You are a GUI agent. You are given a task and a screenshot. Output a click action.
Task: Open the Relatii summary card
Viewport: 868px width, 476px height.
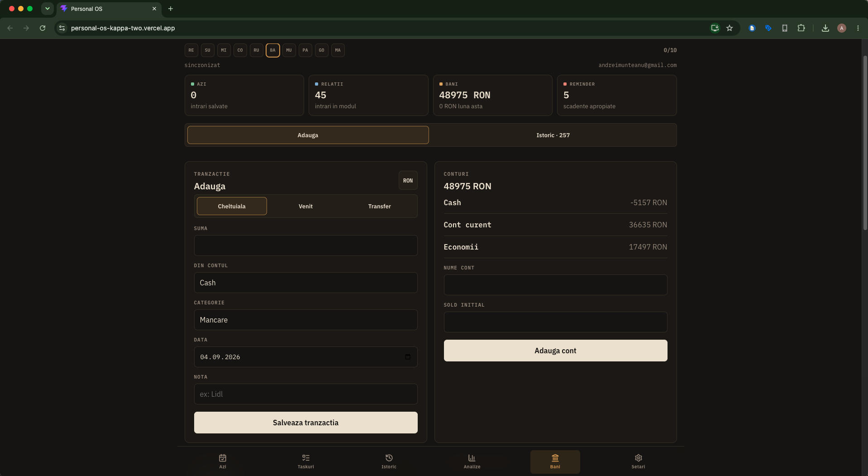[368, 95]
